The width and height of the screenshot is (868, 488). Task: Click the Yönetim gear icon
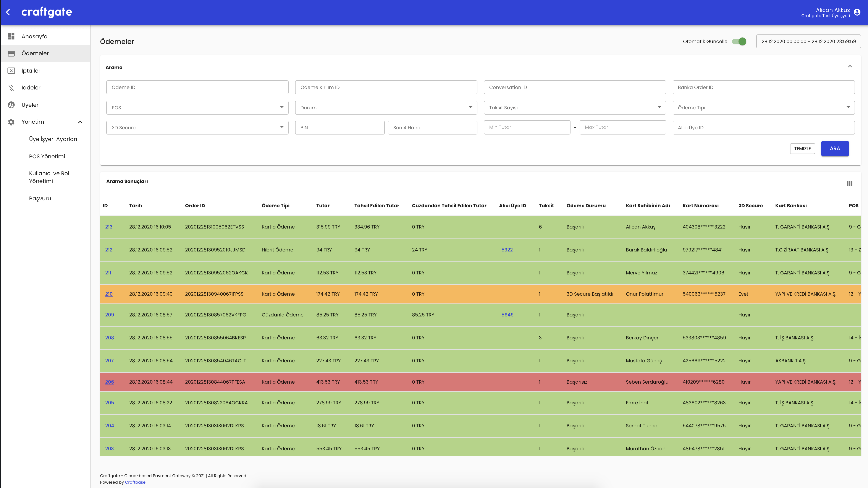(x=11, y=122)
